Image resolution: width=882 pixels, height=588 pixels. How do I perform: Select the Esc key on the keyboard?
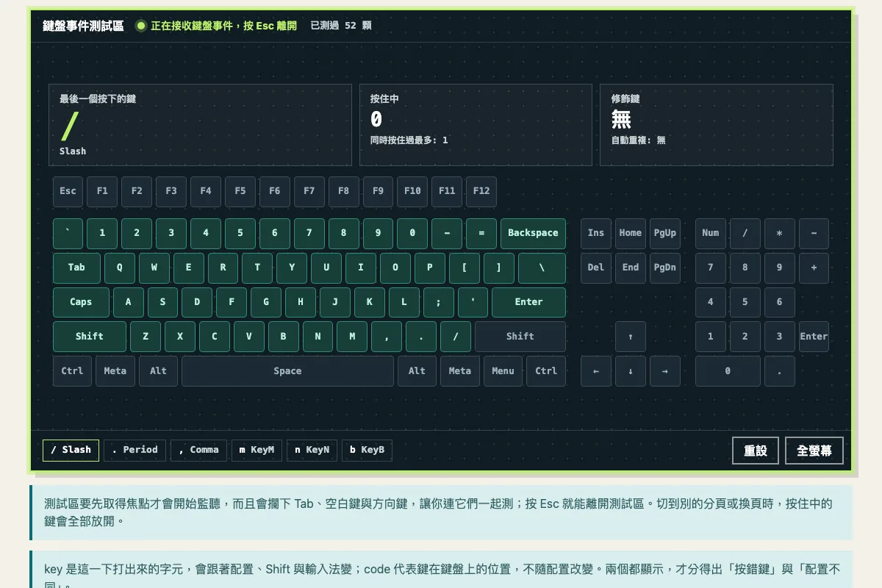click(68, 191)
